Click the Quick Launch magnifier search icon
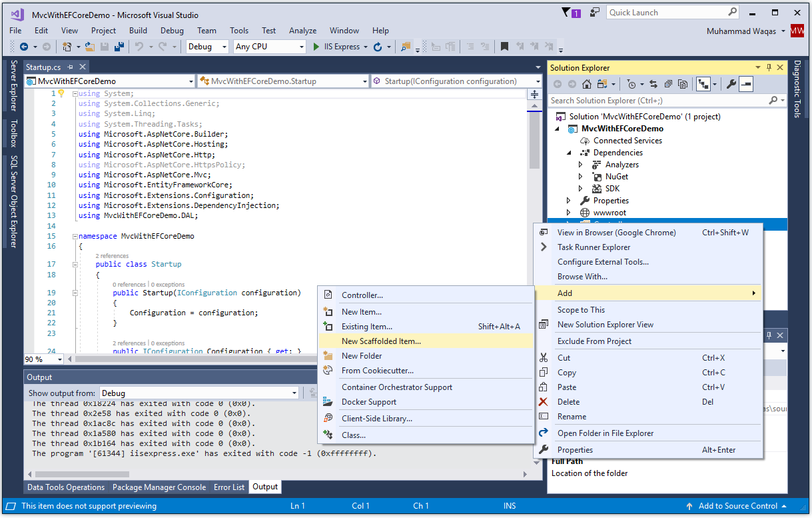This screenshot has width=812, height=518. click(x=732, y=12)
